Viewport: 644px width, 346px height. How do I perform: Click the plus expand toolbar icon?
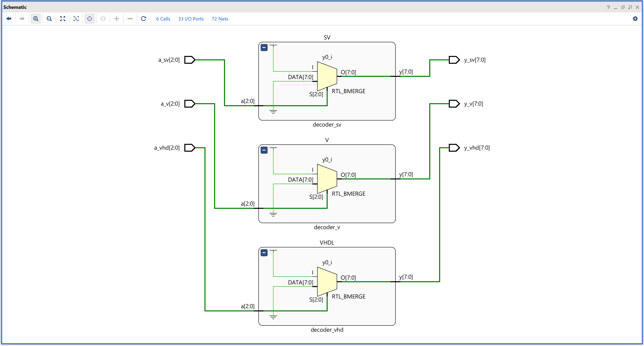coord(117,19)
